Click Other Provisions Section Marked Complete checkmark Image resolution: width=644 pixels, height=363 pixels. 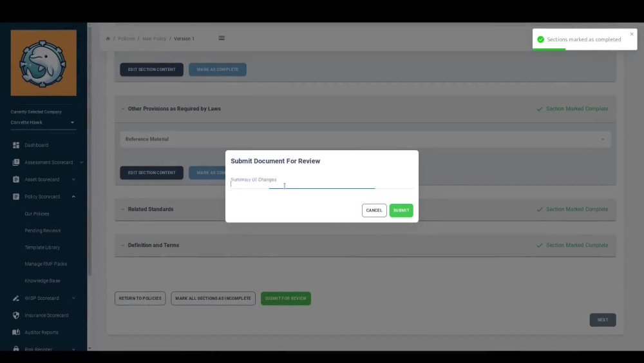click(539, 109)
